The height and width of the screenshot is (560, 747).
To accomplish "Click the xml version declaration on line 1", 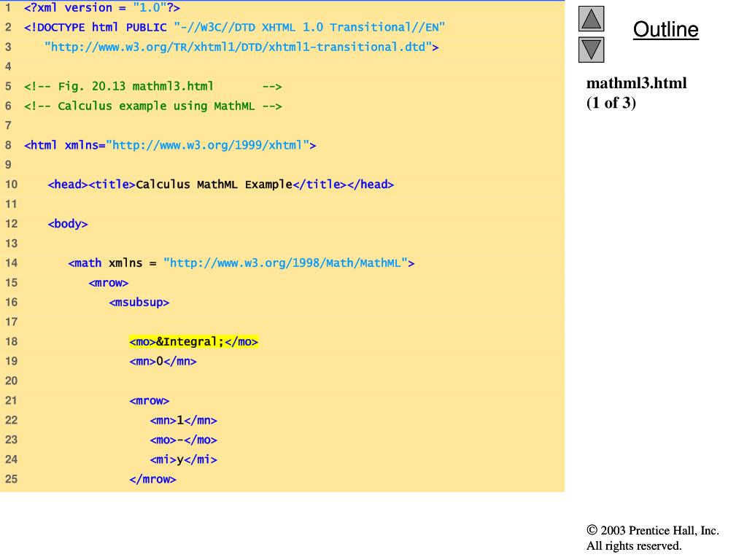I will (102, 8).
